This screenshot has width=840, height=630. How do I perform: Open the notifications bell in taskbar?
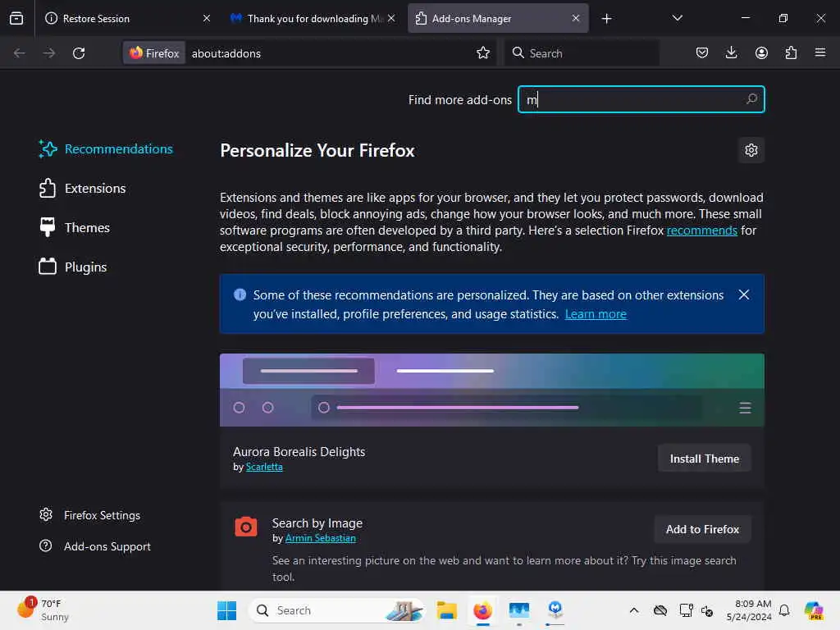[783, 610]
